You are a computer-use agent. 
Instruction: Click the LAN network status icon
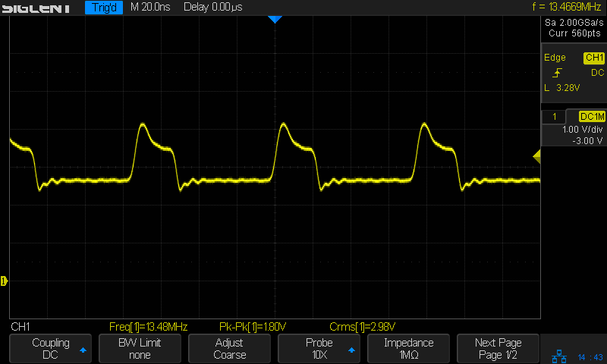click(560, 356)
